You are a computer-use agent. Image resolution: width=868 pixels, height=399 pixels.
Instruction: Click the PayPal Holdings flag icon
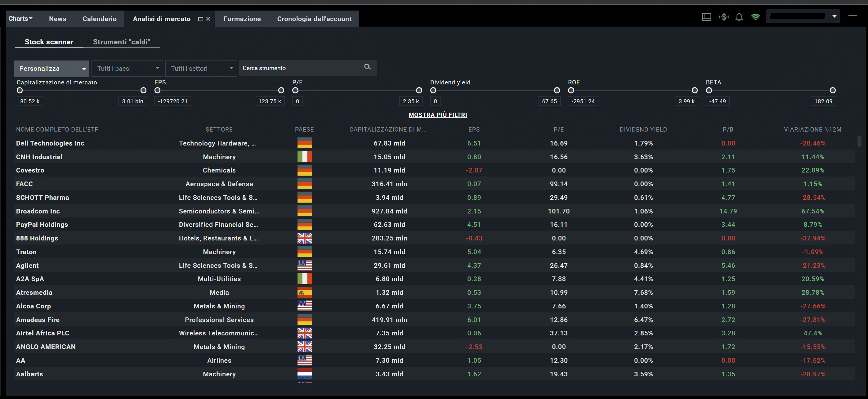pos(305,224)
